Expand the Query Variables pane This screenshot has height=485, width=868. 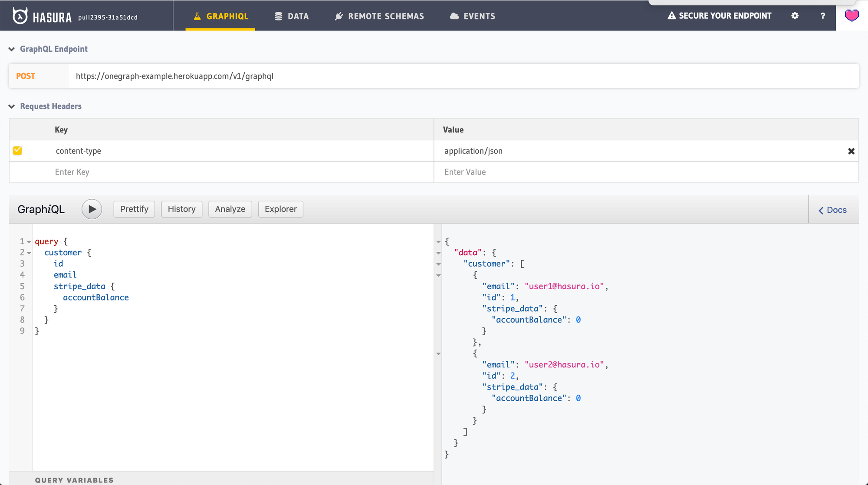click(221, 479)
